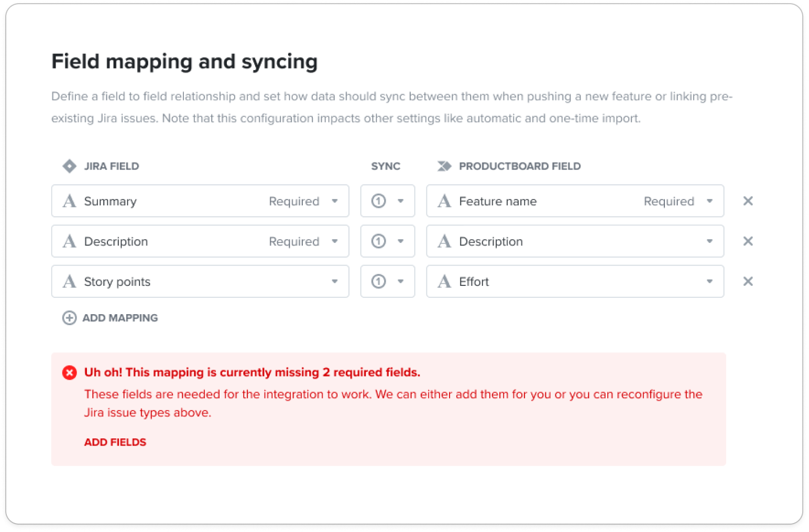Click the ADD FIELDS link in error
Image resolution: width=809 pixels, height=532 pixels.
115,442
